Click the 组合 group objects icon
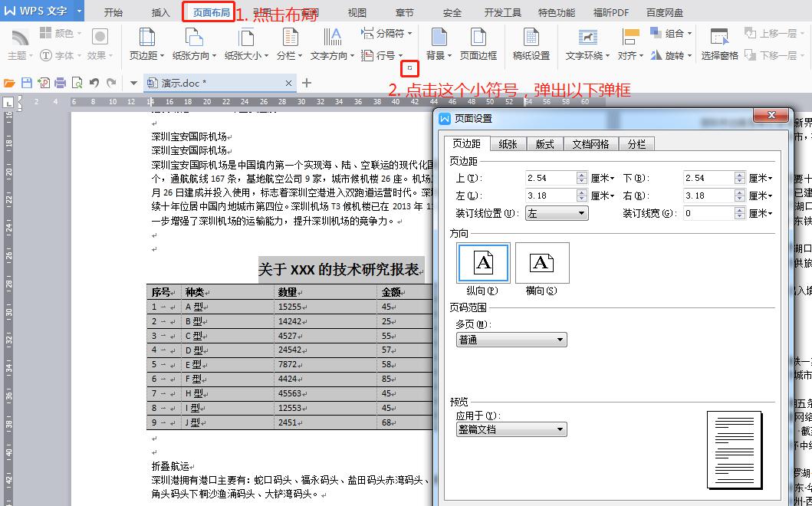The image size is (812, 506). pos(656,33)
